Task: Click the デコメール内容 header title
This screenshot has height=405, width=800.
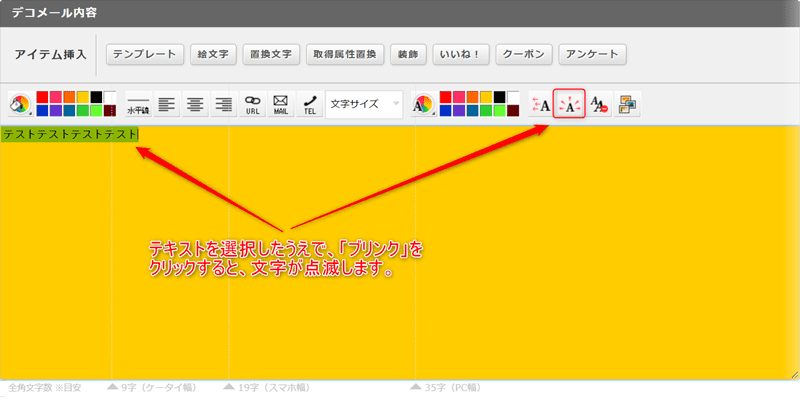Action: 54,13
